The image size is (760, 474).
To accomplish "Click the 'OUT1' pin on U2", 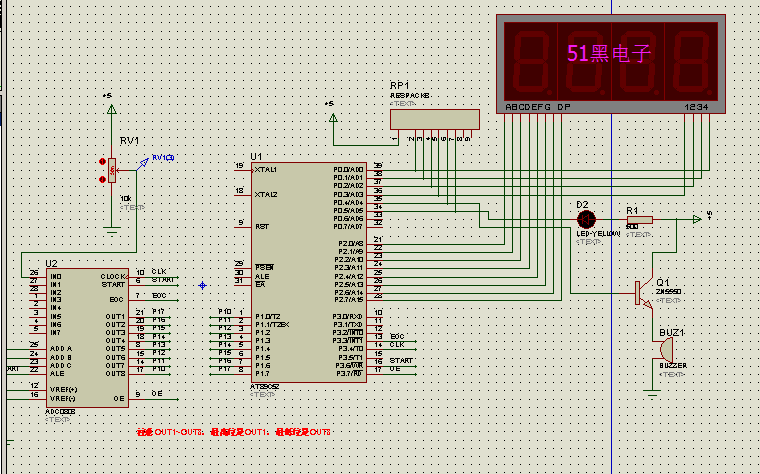I will (x=115, y=316).
